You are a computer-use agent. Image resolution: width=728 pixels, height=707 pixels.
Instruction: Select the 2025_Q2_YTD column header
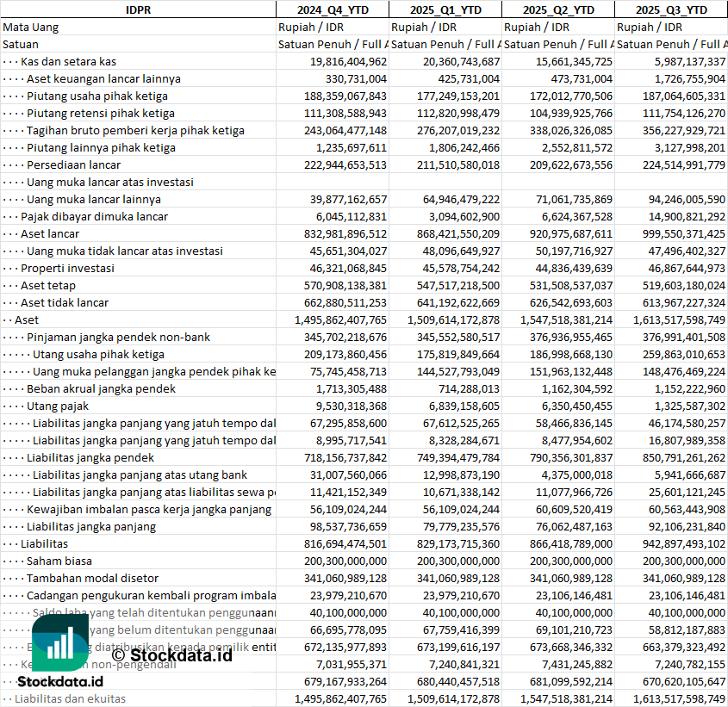tap(558, 9)
